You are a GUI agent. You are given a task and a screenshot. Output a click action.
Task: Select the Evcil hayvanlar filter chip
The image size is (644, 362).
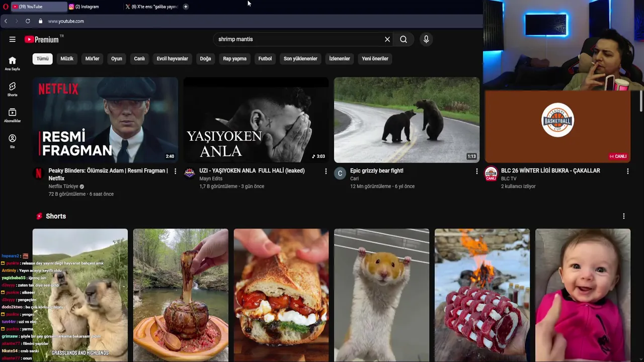tap(172, 59)
